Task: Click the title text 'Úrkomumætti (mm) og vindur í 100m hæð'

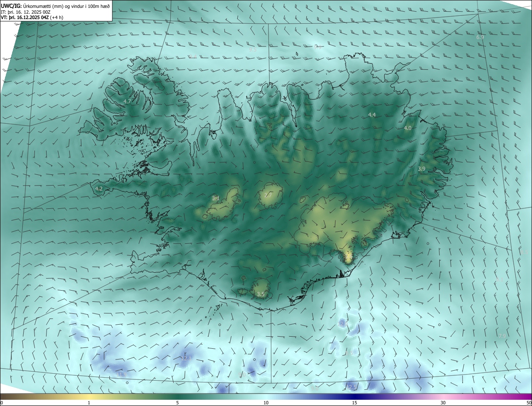Action: coord(66,5)
